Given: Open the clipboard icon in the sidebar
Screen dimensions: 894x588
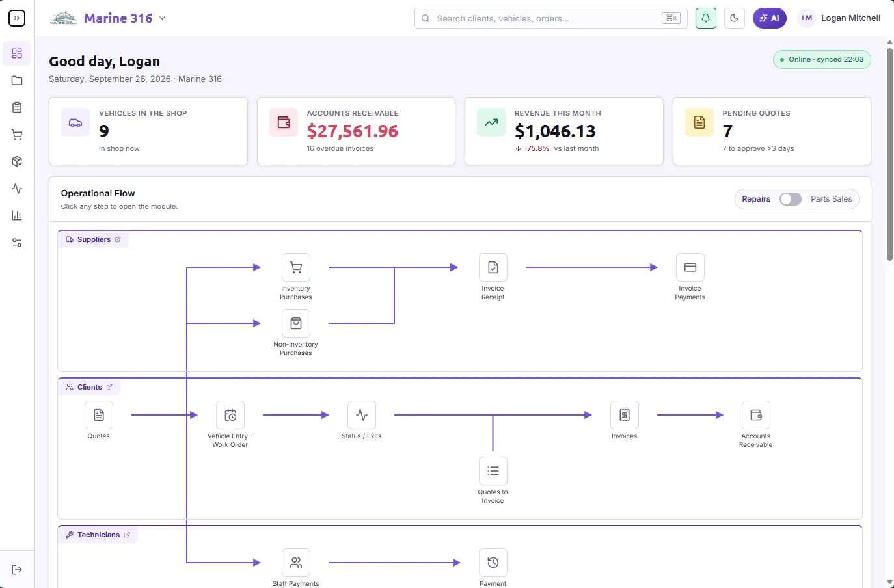Looking at the screenshot, I should coord(17,107).
